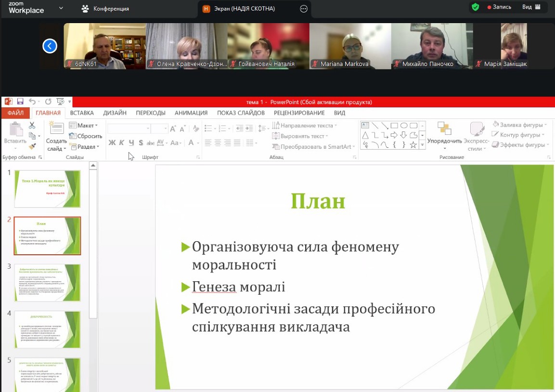Toggle italic К formatting

point(121,143)
